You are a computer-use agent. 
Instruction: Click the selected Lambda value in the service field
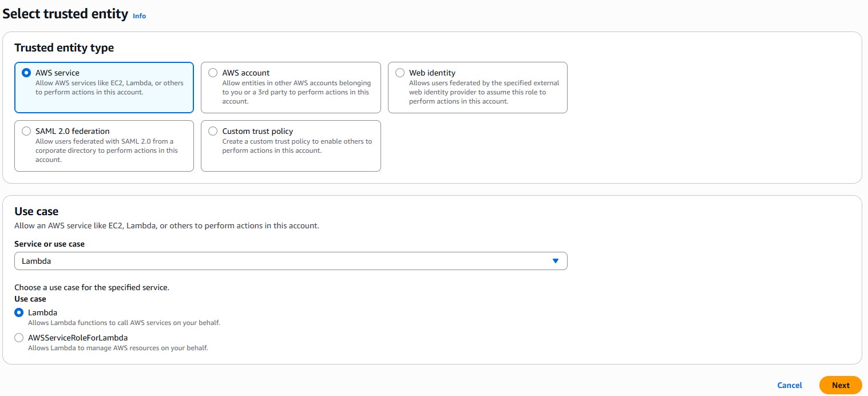pyautogui.click(x=37, y=261)
